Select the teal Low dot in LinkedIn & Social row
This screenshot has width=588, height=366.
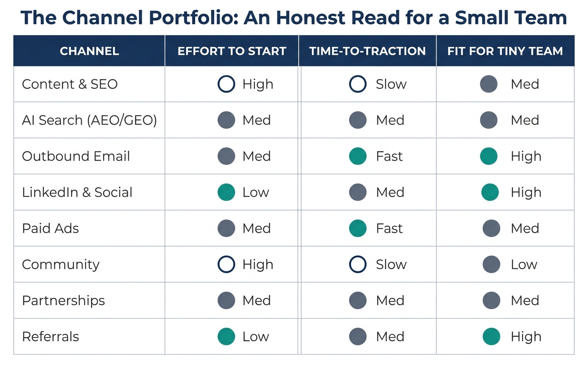coord(226,192)
